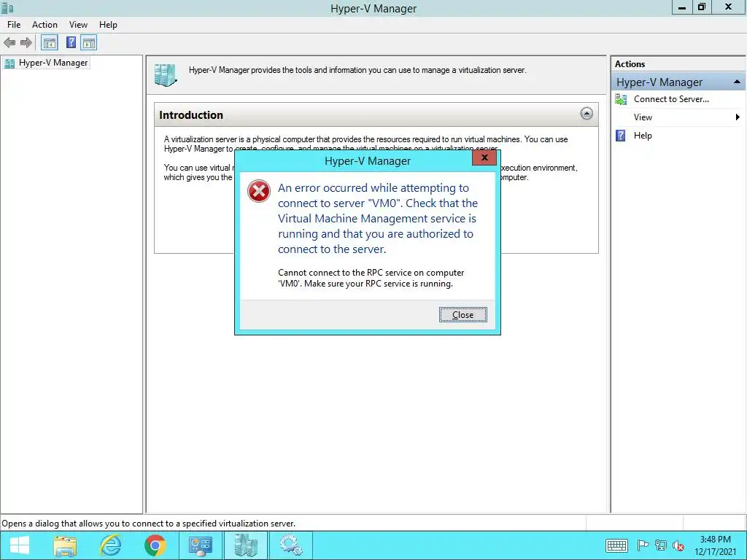Open the View submenu in Actions pane
Viewport: 747px width, 560px height.
pos(678,117)
